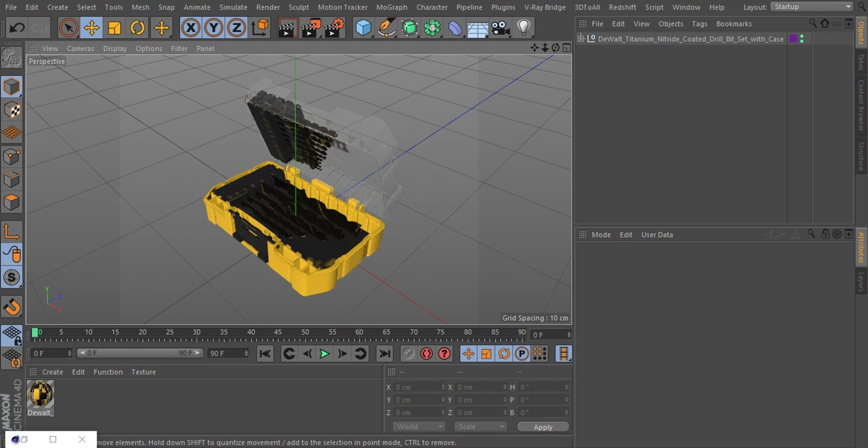Click Render View clapperboard icon
The width and height of the screenshot is (868, 448).
click(x=288, y=28)
